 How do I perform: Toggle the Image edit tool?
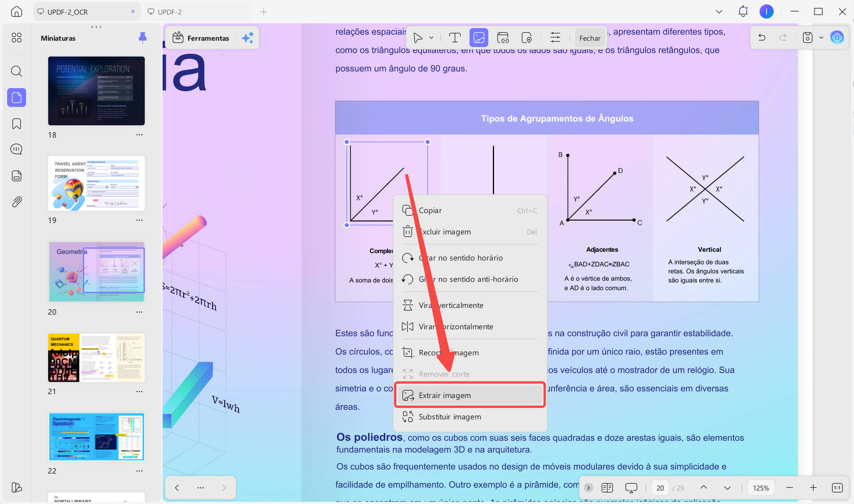[479, 38]
